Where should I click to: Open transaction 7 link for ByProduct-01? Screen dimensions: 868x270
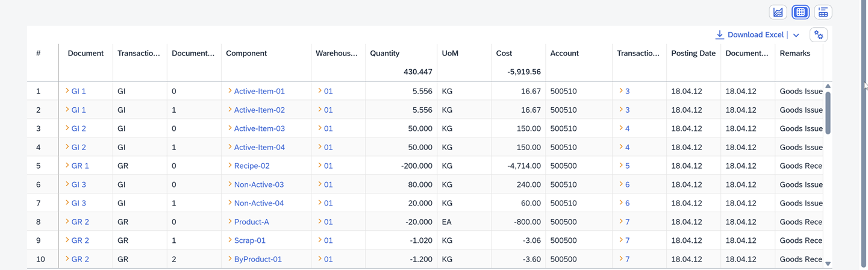(627, 259)
